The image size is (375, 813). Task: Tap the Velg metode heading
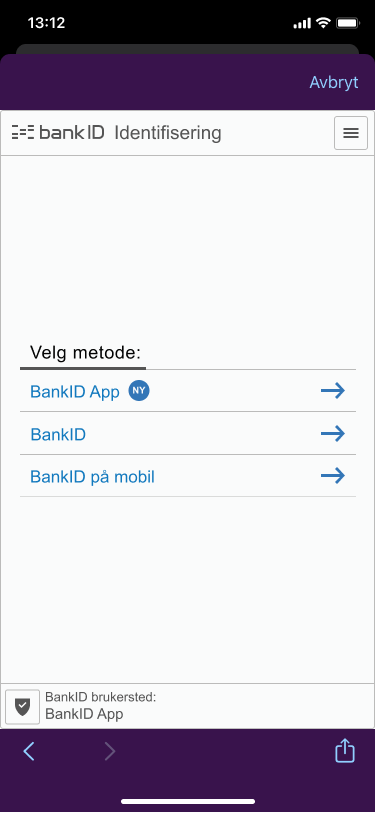click(x=86, y=353)
